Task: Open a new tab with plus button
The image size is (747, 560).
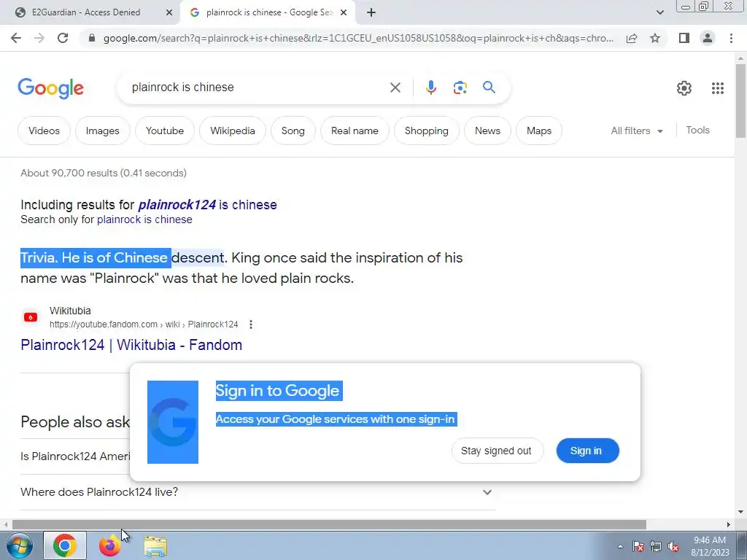Action: pos(371,13)
